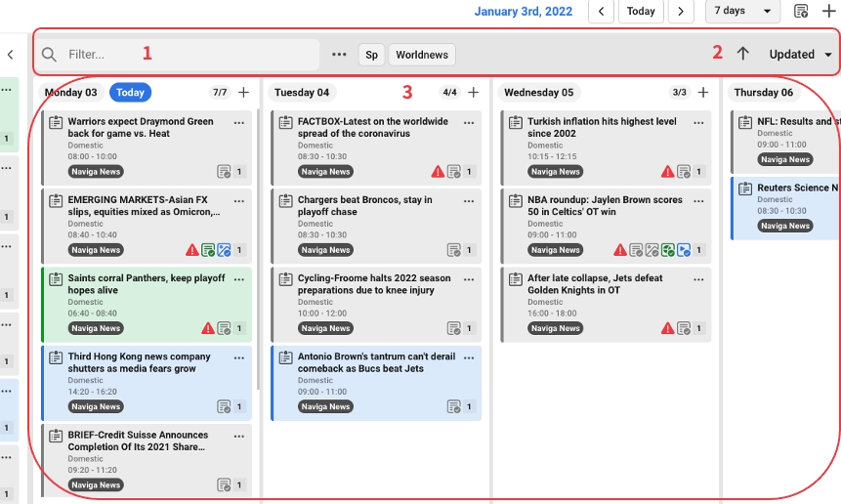Open options menu on Antonio Brown's tantrum card
841x504 pixels.
coord(469,357)
